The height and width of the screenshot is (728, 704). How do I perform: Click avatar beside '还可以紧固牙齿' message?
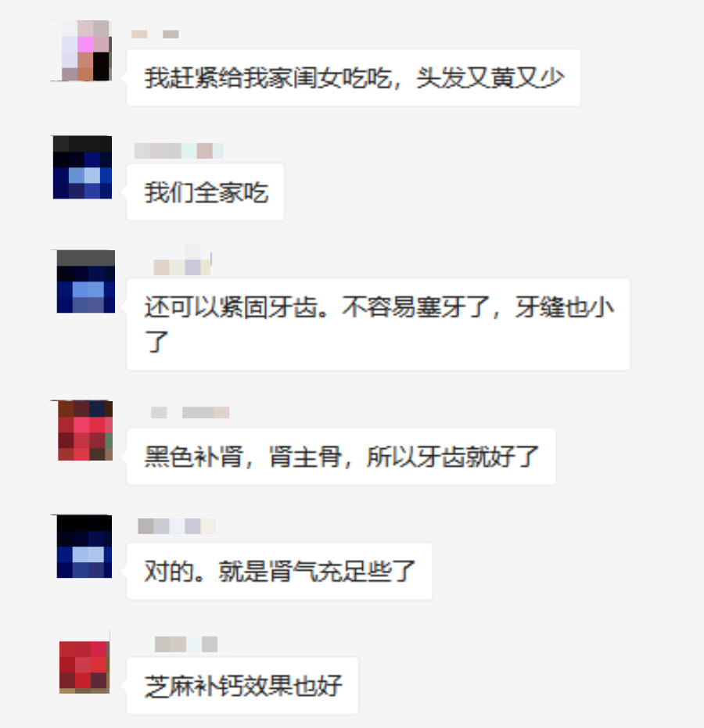tap(85, 282)
